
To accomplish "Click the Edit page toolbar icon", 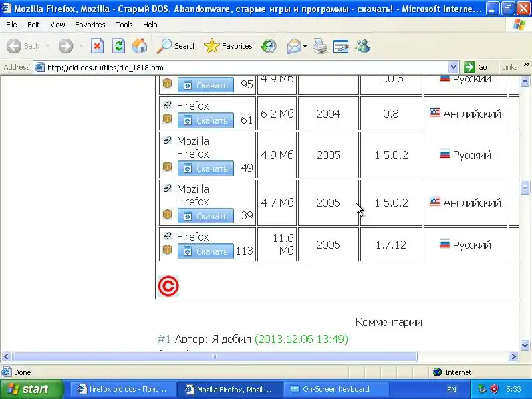I will click(341, 46).
